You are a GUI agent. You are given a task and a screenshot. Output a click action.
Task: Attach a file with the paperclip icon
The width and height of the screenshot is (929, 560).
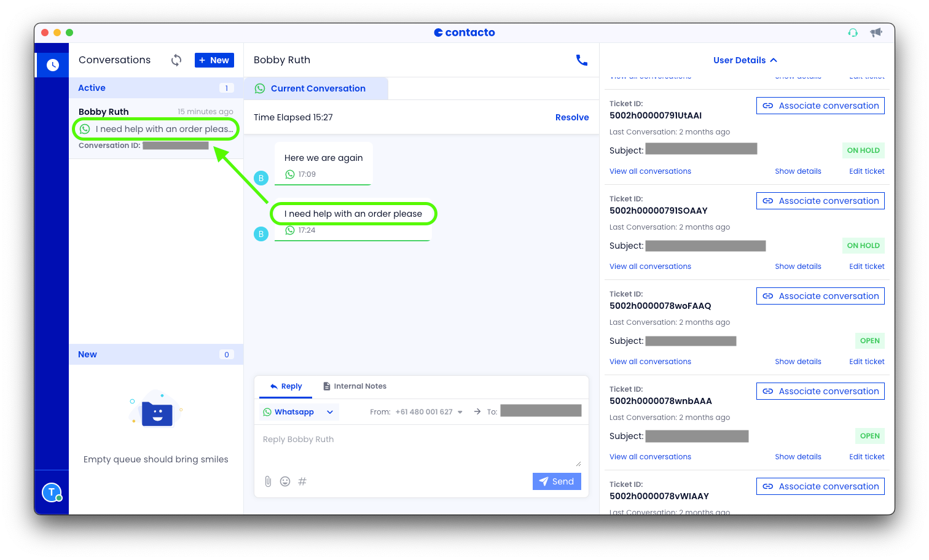(x=268, y=481)
